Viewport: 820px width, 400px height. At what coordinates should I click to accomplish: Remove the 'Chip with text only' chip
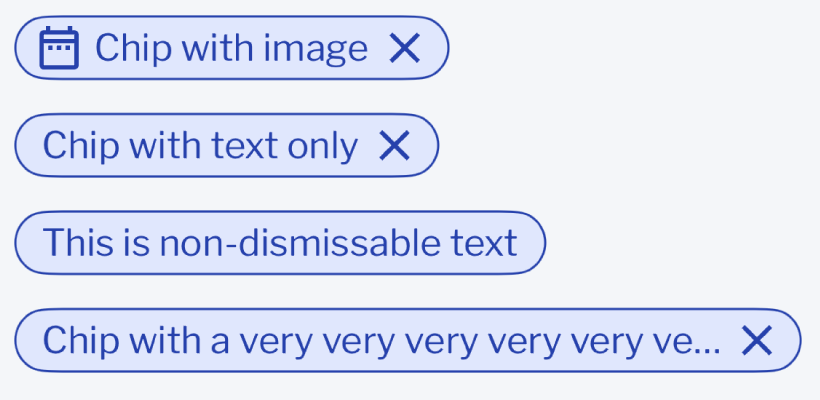[x=394, y=145]
